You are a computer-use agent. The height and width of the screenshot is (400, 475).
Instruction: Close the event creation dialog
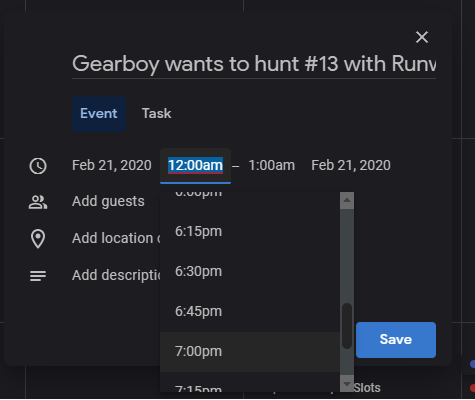pyautogui.click(x=422, y=37)
